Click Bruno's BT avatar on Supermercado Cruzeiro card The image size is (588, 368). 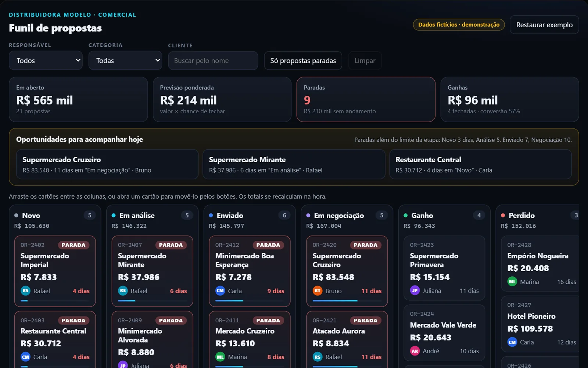318,291
